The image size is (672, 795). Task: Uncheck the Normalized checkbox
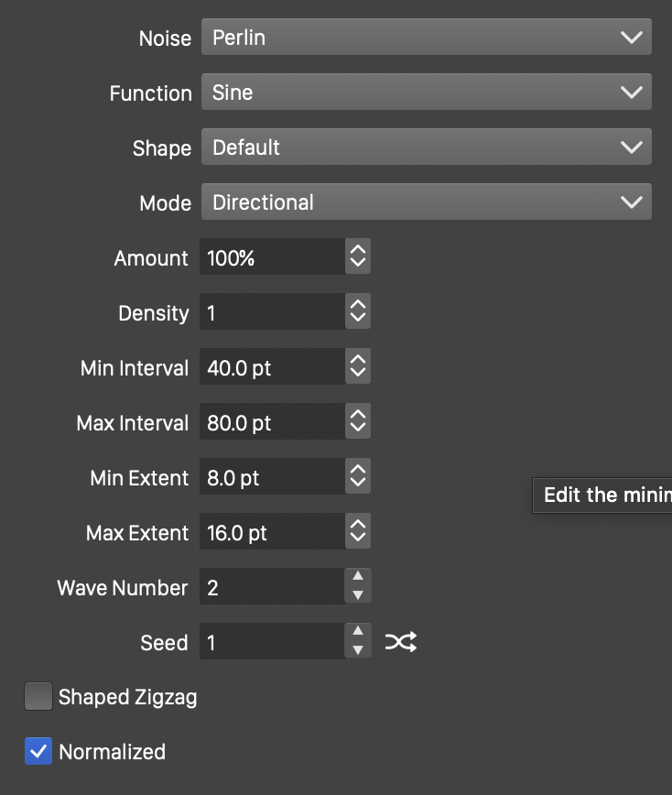38,752
